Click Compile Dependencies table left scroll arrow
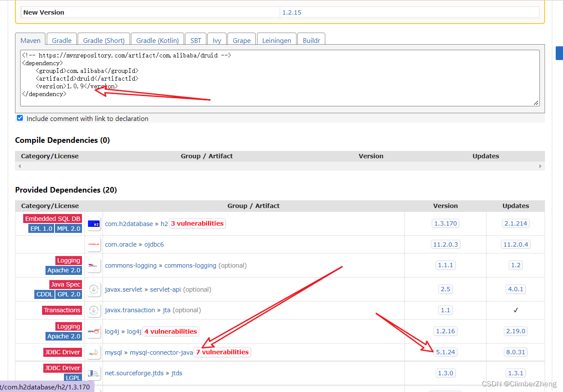Viewport: 563px width, 392px height. [19, 166]
